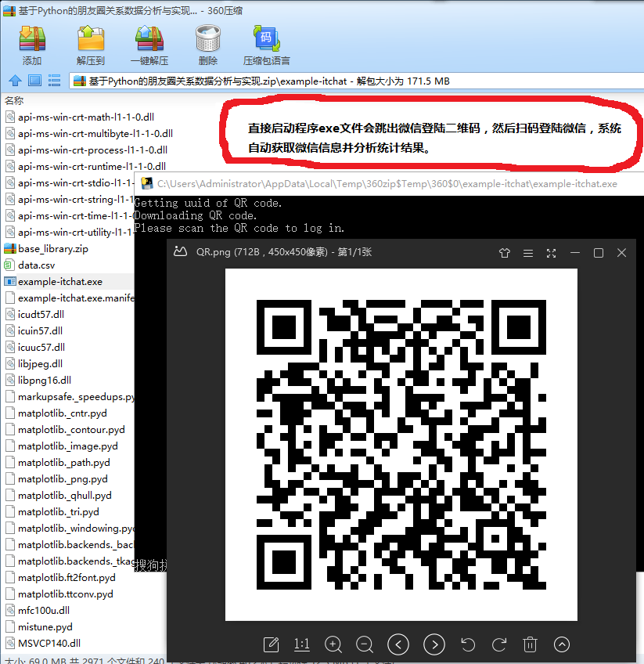Screen dimensions: 644x664
Task: Select api-ms-win-crt-runtime-l1-1-0.dll
Action: 92,167
